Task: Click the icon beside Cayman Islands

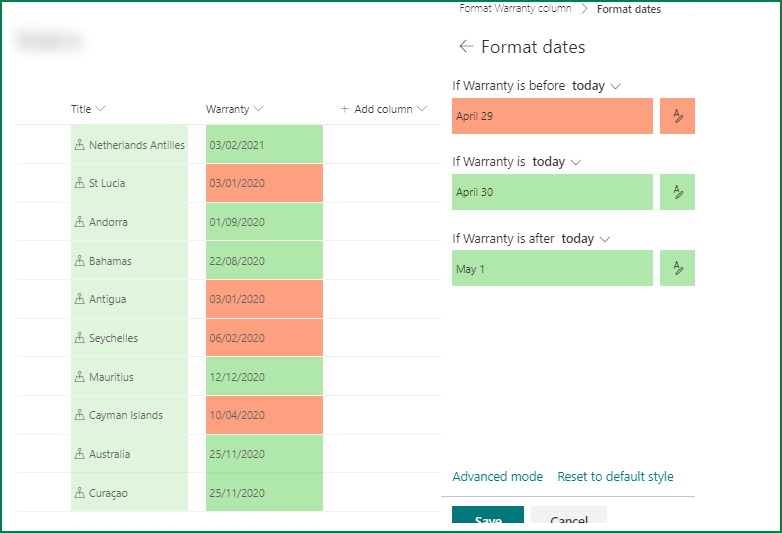Action: [79, 416]
